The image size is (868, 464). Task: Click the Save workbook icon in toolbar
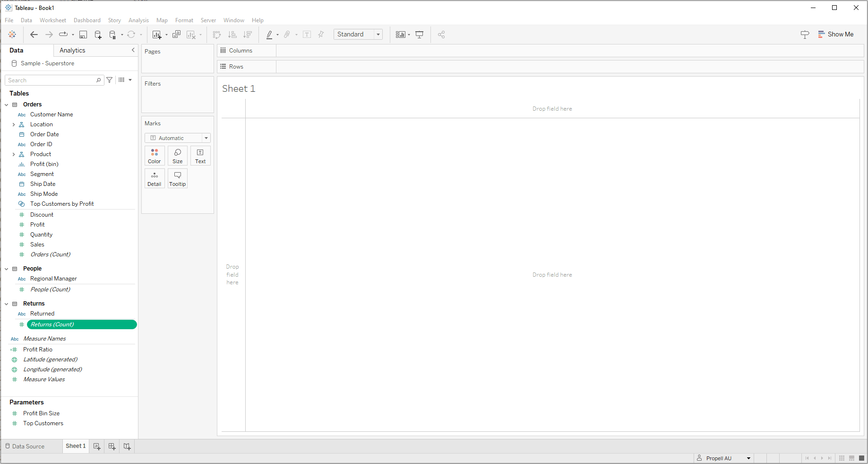point(83,35)
